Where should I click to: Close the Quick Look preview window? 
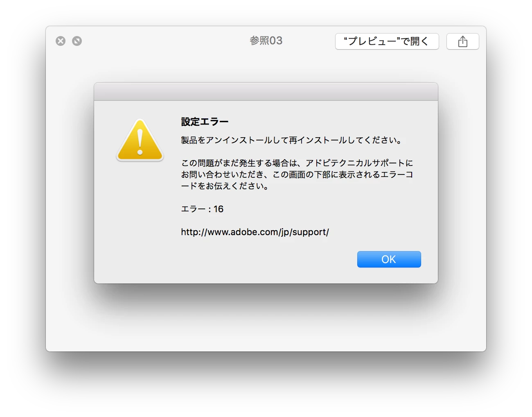tap(61, 41)
